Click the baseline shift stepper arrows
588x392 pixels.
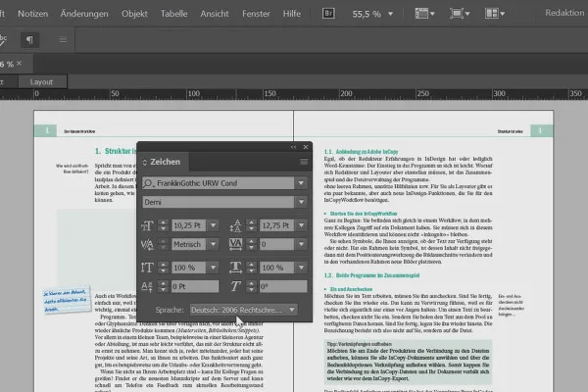click(x=163, y=286)
